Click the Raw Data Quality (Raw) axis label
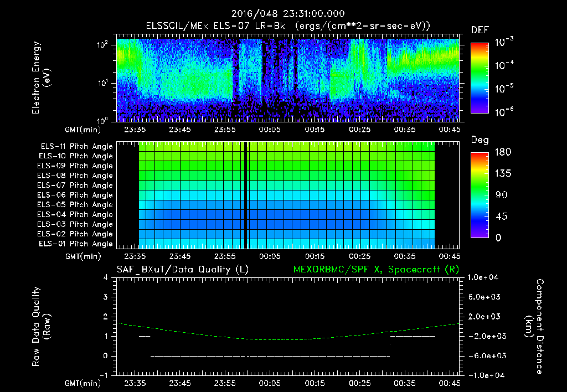The image size is (567, 392). pos(41,327)
